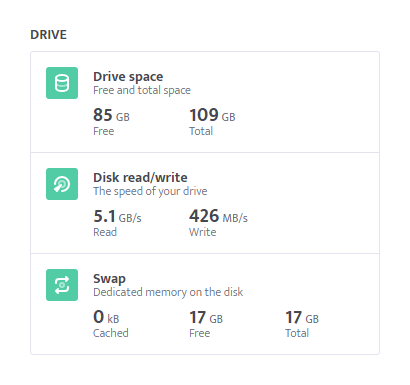Click the Read label under disk speed
The width and height of the screenshot is (410, 385).
pyautogui.click(x=105, y=232)
